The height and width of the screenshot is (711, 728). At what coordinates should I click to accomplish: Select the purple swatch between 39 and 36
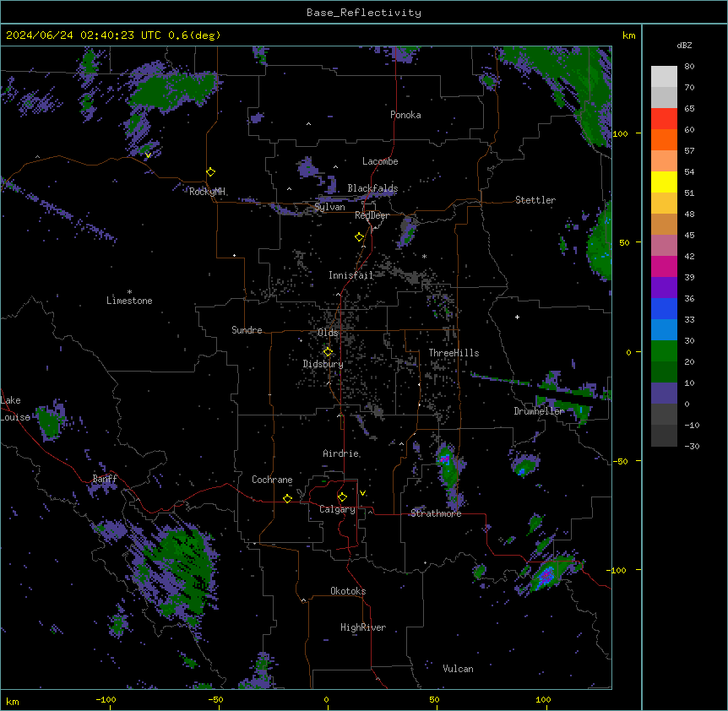click(664, 288)
